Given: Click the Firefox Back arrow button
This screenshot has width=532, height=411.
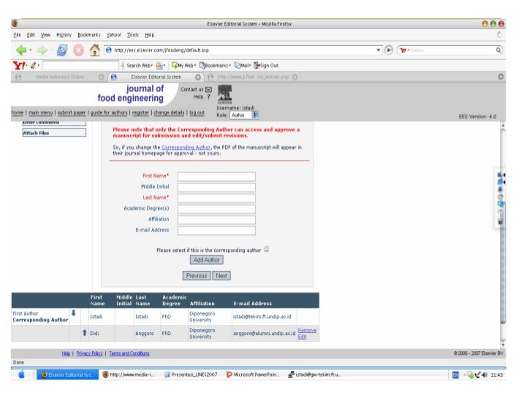Looking at the screenshot, I should tap(22, 50).
